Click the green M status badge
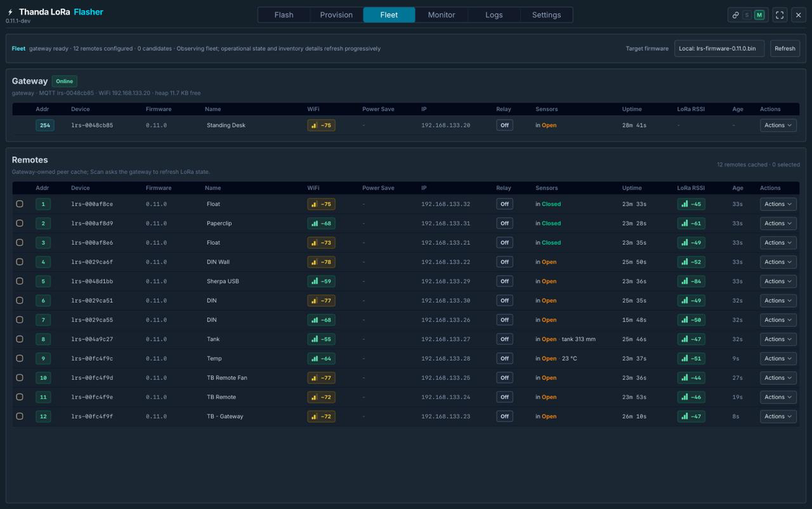The image size is (812, 509). [x=759, y=15]
